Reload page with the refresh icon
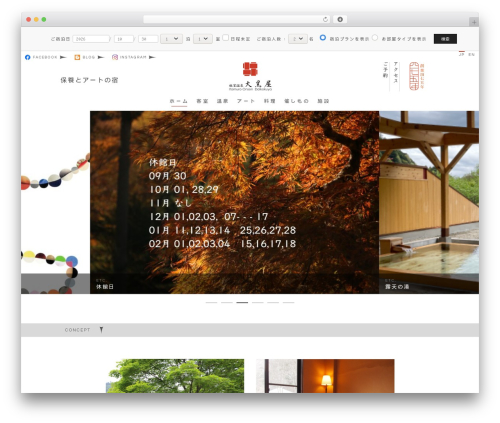Screen dimensions: 500x423 point(325,19)
